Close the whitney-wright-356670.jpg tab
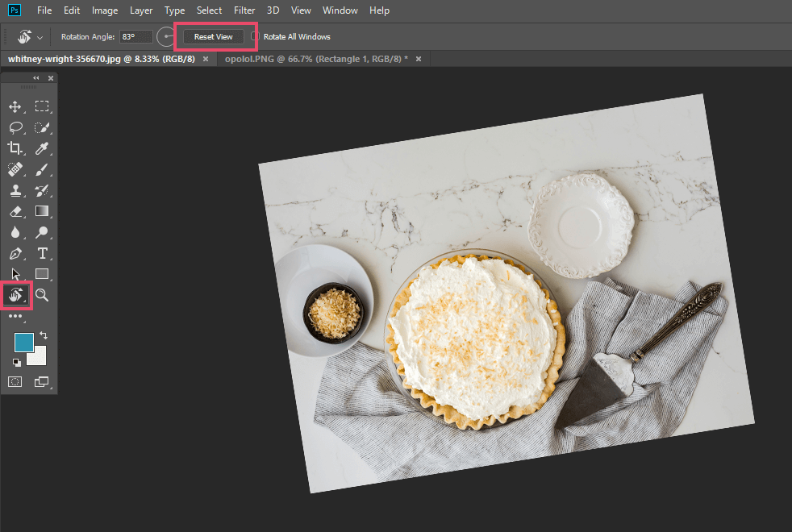The width and height of the screenshot is (792, 532). coord(206,59)
